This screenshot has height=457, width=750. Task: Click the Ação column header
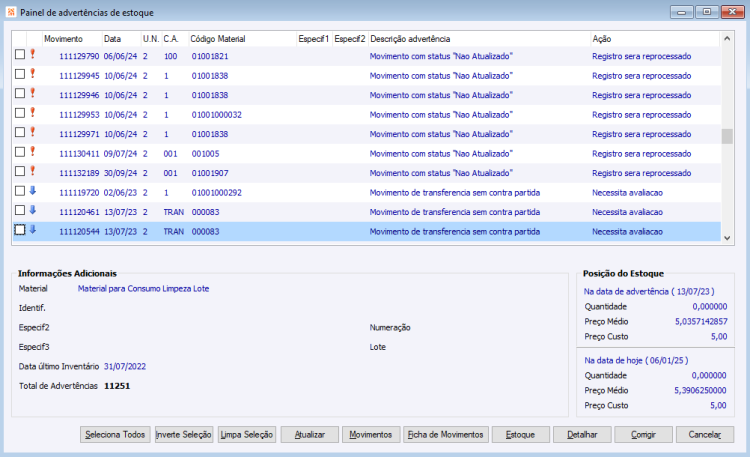click(x=655, y=39)
